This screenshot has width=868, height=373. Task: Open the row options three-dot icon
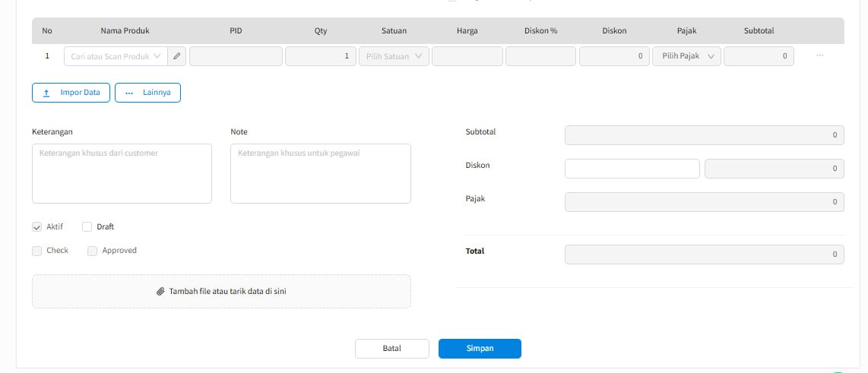[x=819, y=56]
